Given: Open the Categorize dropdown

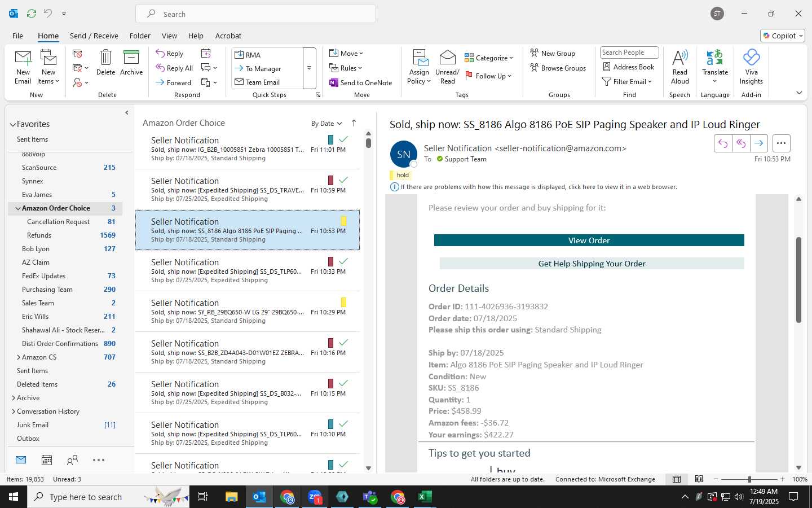Looking at the screenshot, I should [x=489, y=58].
